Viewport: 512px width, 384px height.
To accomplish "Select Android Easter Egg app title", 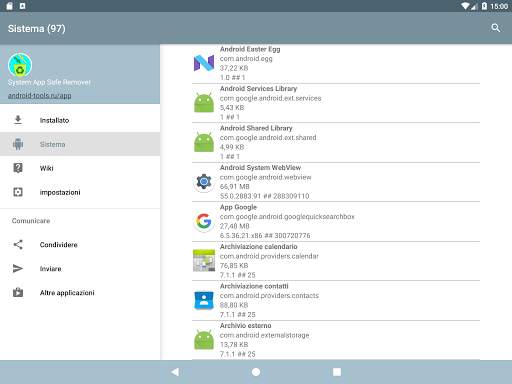I will 250,49.
